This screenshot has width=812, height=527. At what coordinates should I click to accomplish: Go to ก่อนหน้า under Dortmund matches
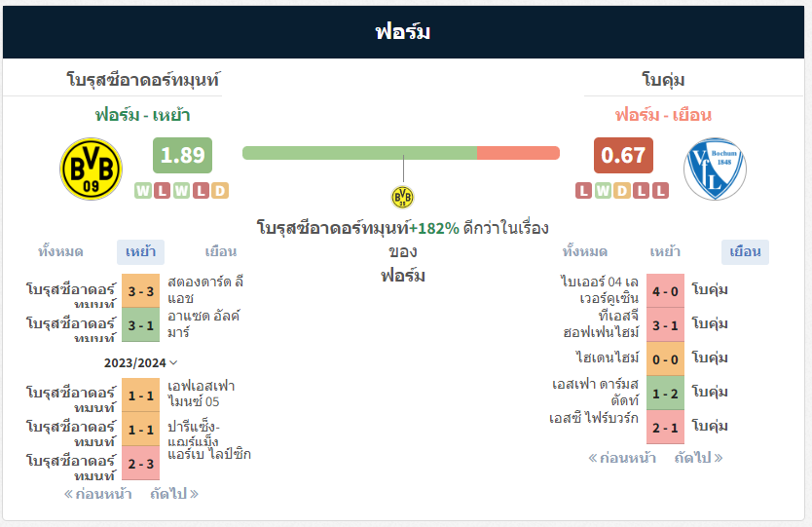coord(97,494)
